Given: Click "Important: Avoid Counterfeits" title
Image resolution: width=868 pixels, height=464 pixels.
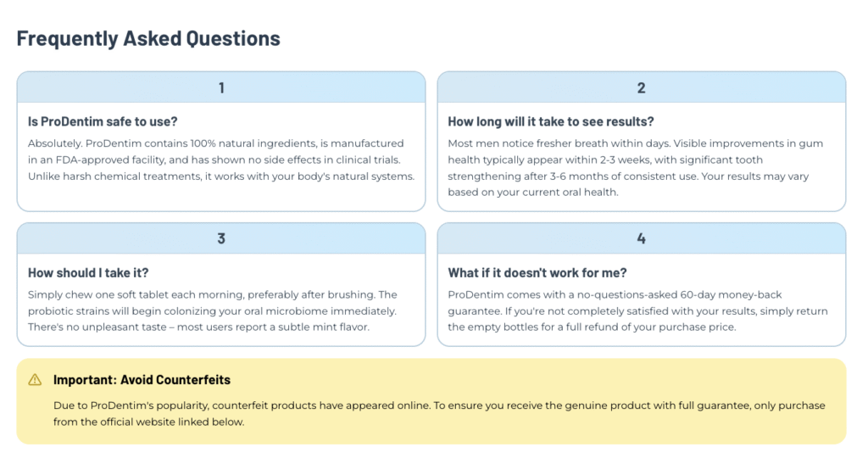Looking at the screenshot, I should pyautogui.click(x=142, y=380).
